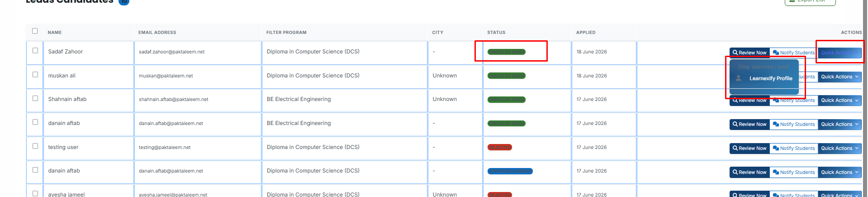Click the blue approved unpaid badge in danain aftab's row
Image resolution: width=868 pixels, height=197 pixels.
tap(510, 171)
